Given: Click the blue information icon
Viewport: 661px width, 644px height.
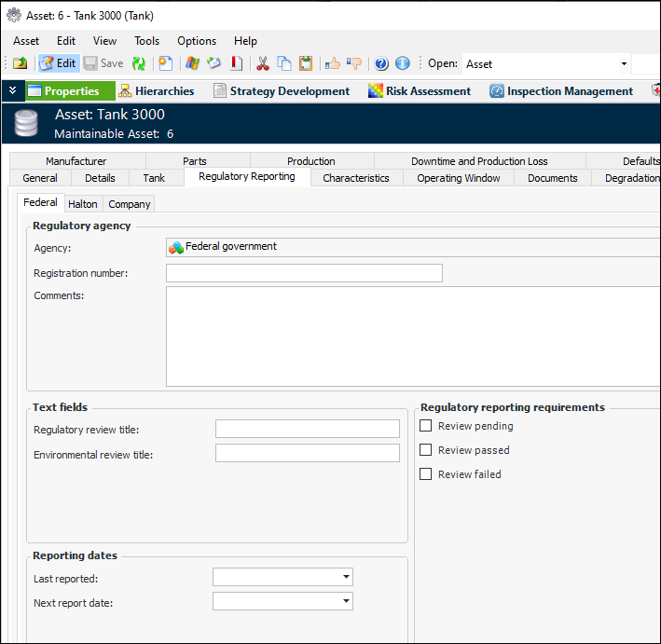Looking at the screenshot, I should (x=403, y=63).
